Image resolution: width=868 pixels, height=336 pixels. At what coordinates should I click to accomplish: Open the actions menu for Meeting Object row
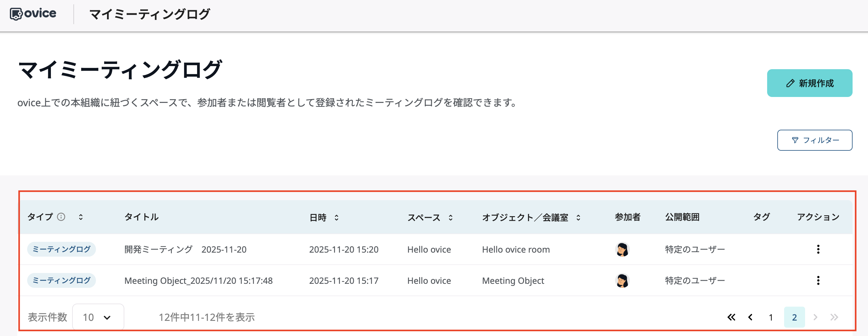tap(818, 280)
